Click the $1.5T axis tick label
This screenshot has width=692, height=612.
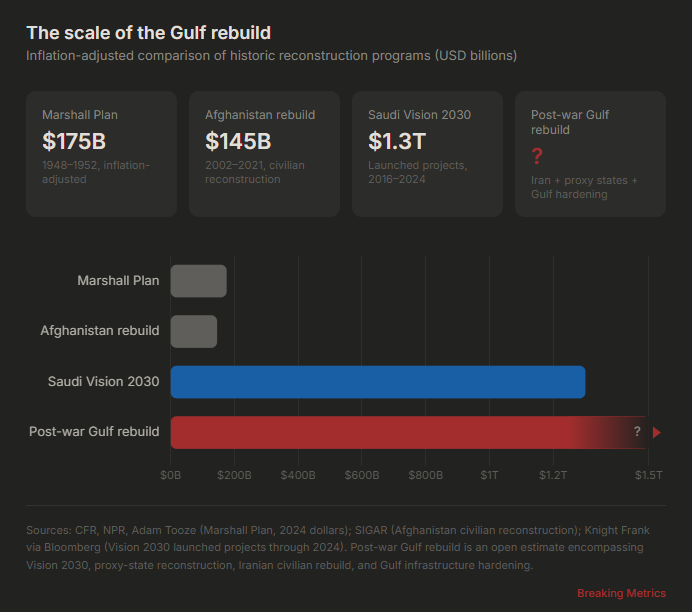click(649, 475)
